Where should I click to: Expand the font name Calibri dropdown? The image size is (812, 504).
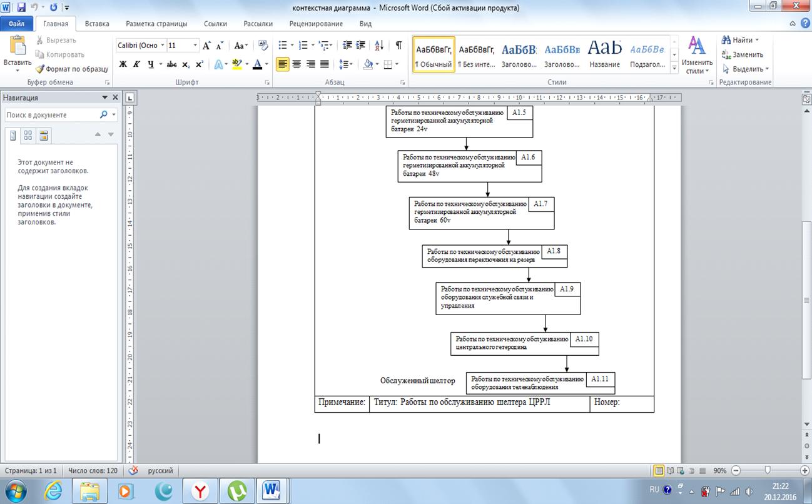coord(163,46)
